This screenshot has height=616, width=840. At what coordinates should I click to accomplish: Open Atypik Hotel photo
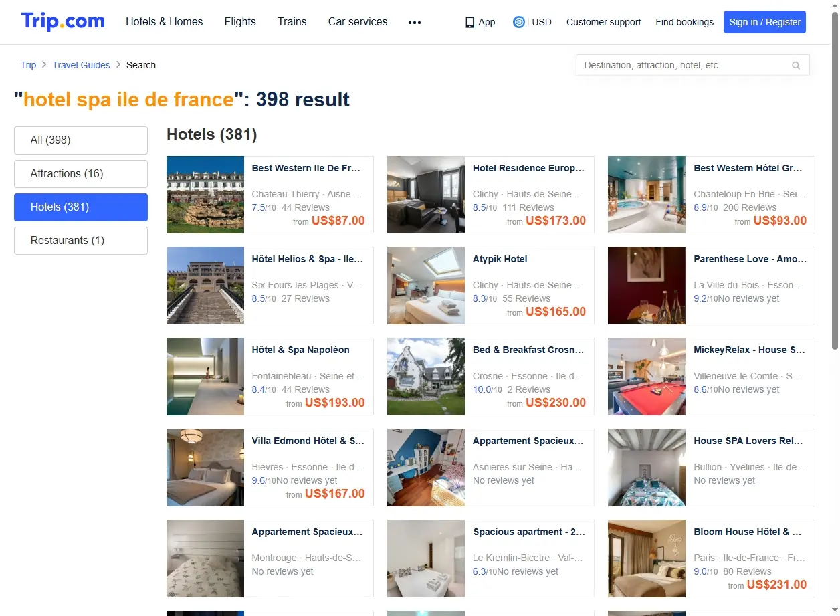point(426,286)
